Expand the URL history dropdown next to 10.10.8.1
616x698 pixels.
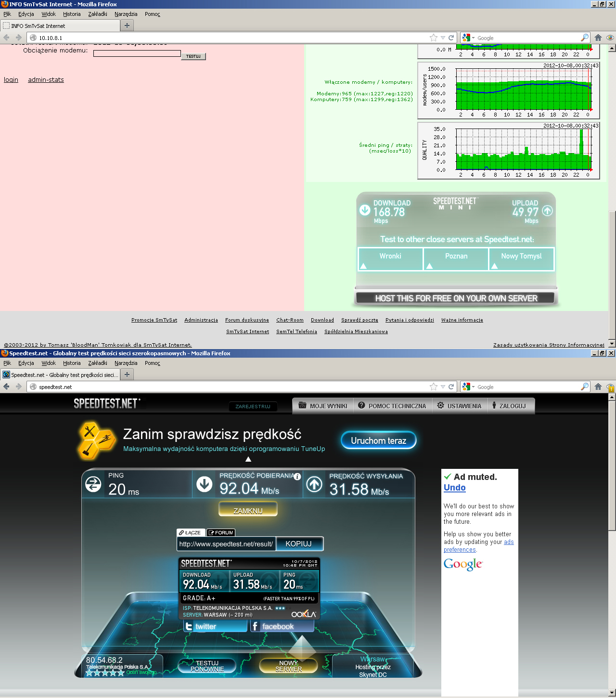pos(443,38)
